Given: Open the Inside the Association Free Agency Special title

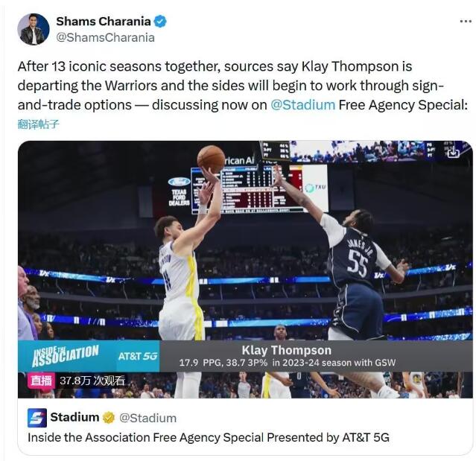Looking at the screenshot, I should pyautogui.click(x=209, y=437).
